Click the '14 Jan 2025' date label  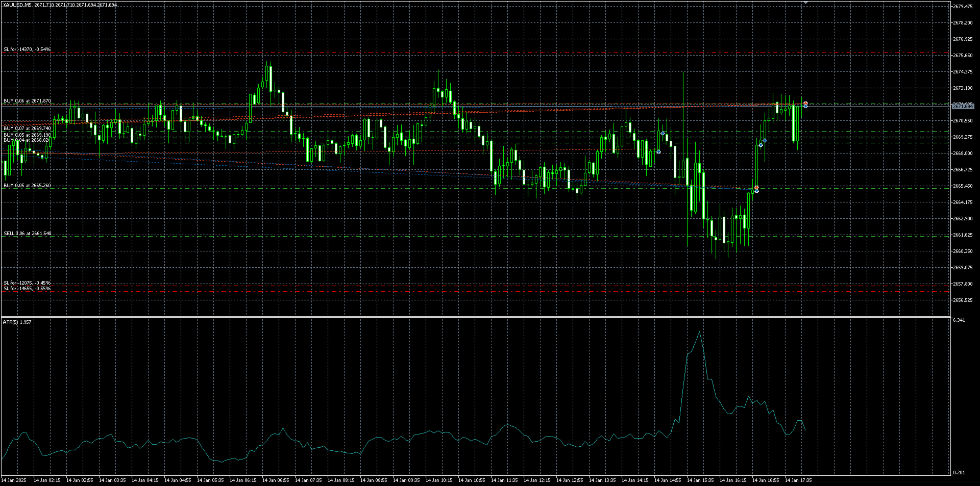click(x=14, y=480)
